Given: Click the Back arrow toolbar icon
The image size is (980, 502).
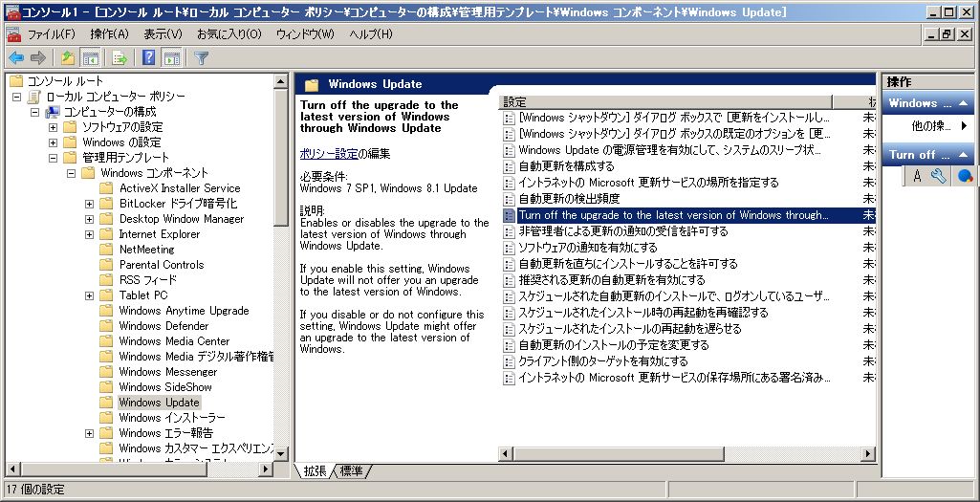Looking at the screenshot, I should [x=15, y=58].
